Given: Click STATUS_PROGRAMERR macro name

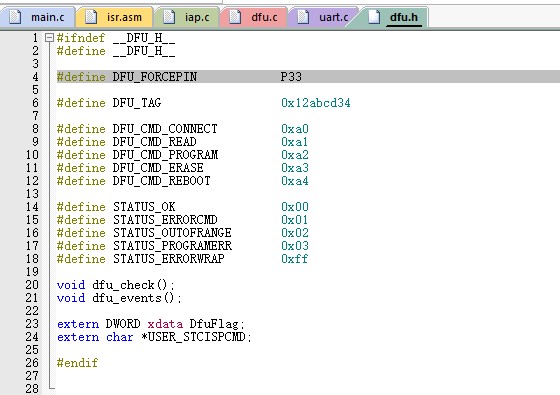Looking at the screenshot, I should (x=172, y=246).
